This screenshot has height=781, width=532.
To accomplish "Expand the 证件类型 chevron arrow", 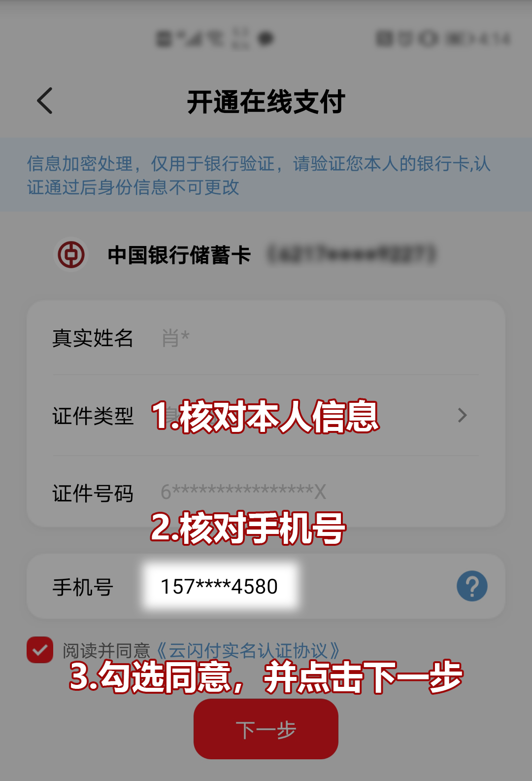I will click(462, 415).
